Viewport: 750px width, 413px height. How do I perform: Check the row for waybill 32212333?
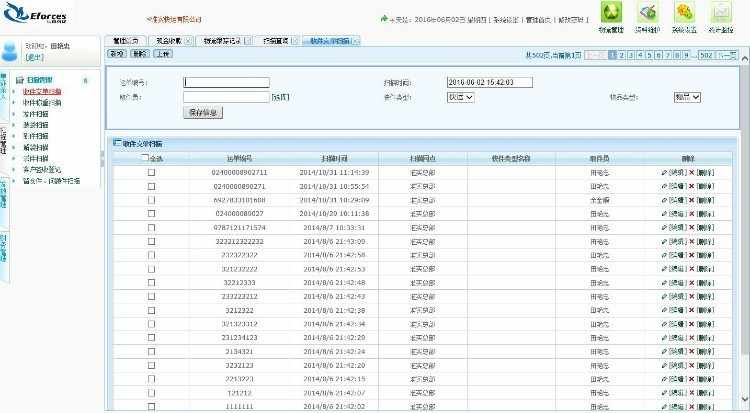151,282
